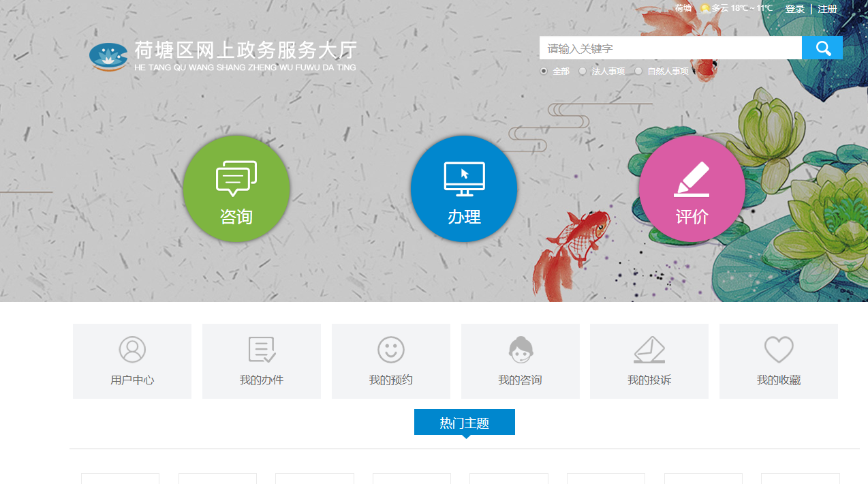Click the 注册 register link
Image resolution: width=868 pixels, height=484 pixels.
pos(827,9)
